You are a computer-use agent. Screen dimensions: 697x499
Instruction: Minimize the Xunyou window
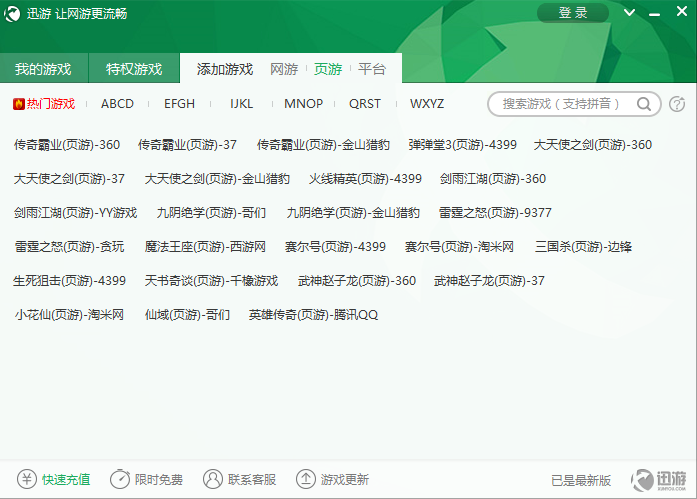654,15
